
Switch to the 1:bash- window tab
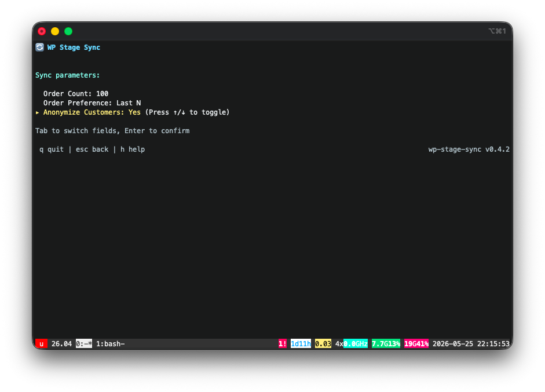click(110, 344)
